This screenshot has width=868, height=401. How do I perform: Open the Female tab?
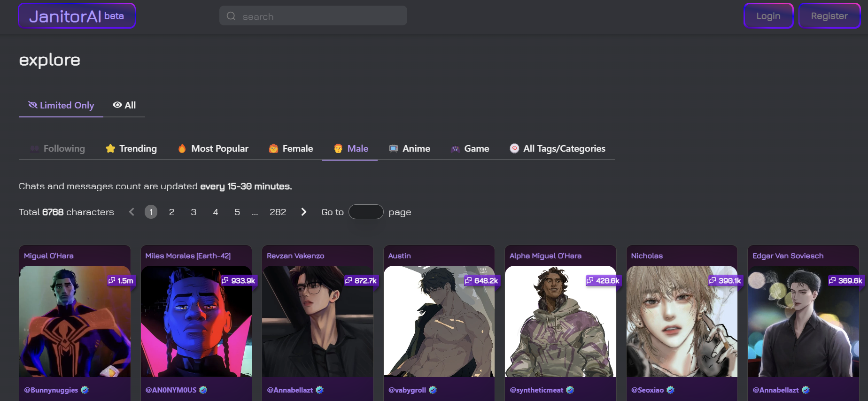(x=290, y=149)
